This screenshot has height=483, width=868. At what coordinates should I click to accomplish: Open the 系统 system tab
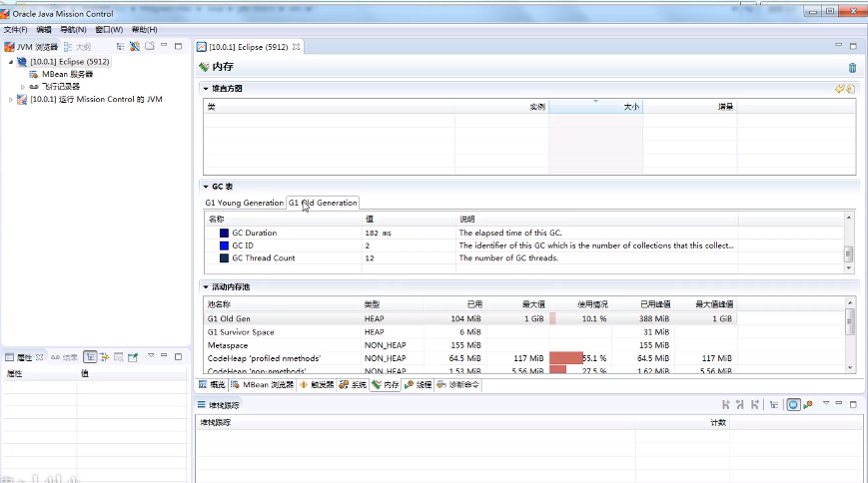pyautogui.click(x=353, y=384)
